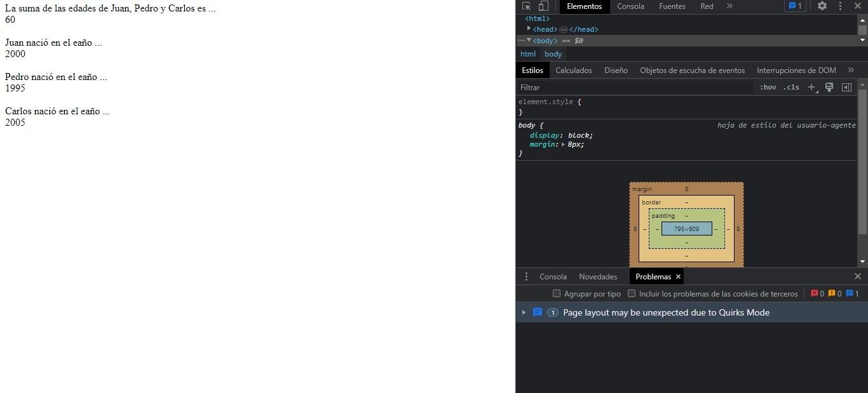Open the issues counter badge showing 1
Image resolution: width=868 pixels, height=393 pixels.
tap(795, 6)
